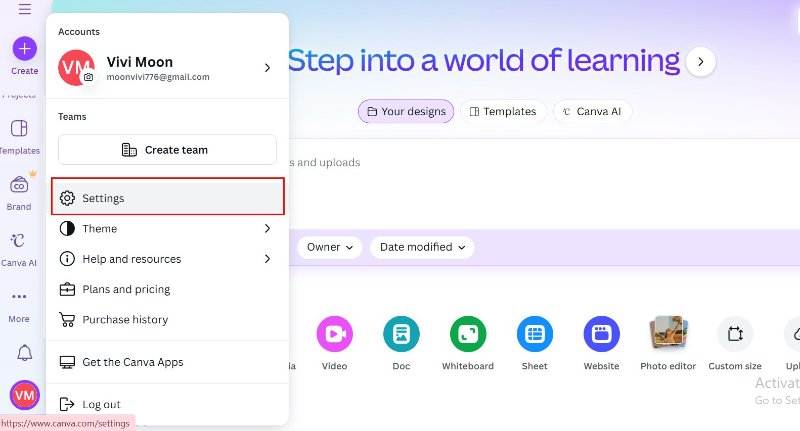
Task: Switch to the Templates tab
Action: click(502, 112)
